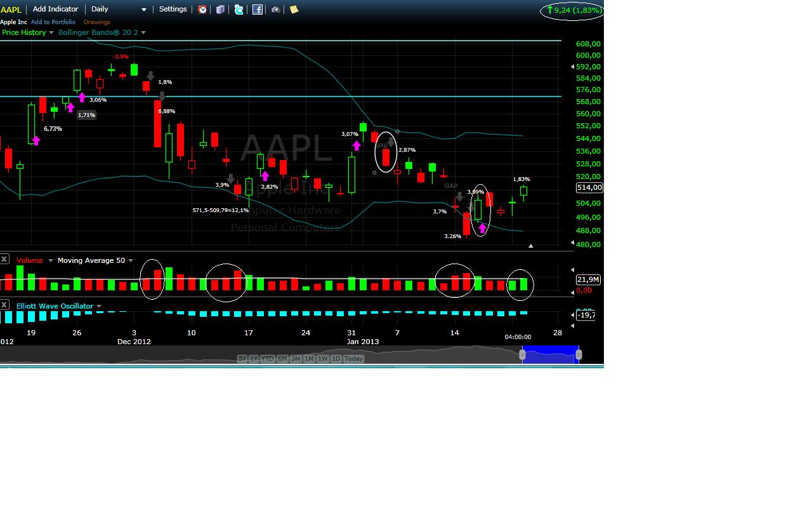Click the 514,00 current price label
812x508 pixels.
coord(589,188)
